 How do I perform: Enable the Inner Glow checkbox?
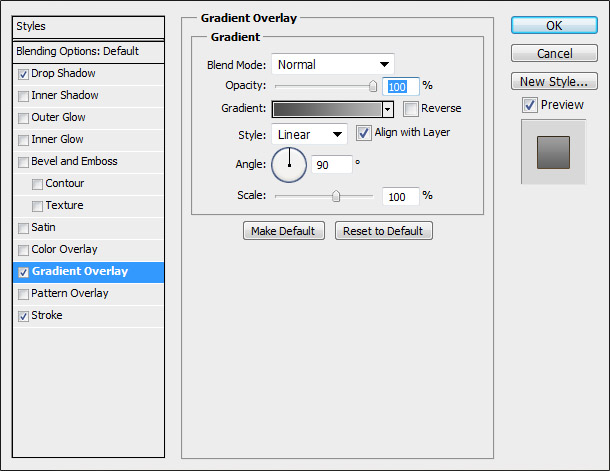[x=23, y=140]
